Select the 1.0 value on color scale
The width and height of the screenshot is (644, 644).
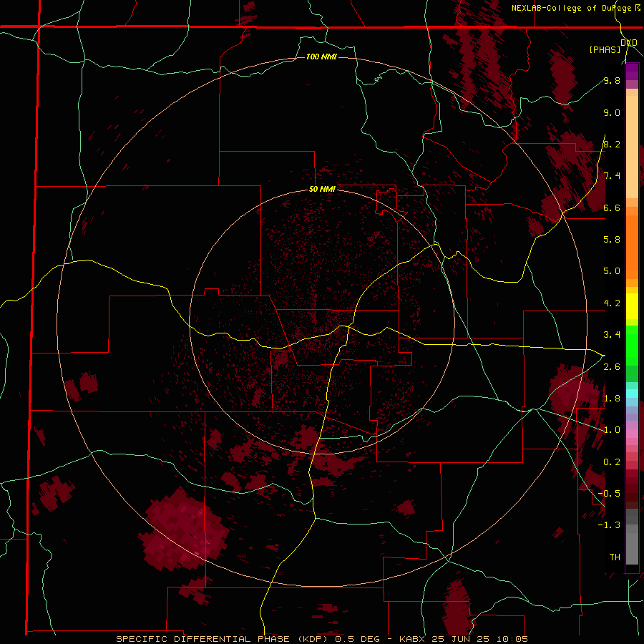[x=612, y=430]
